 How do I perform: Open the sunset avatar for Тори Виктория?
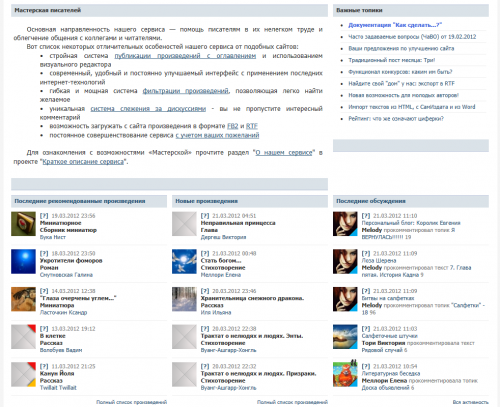(x=345, y=337)
